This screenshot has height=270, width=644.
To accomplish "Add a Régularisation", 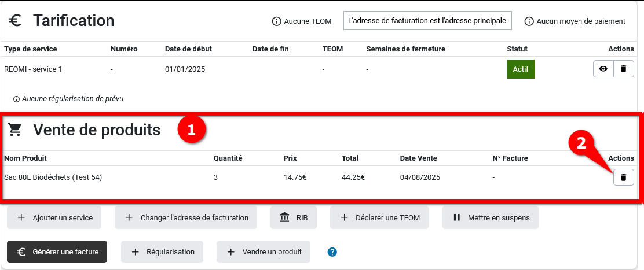I will coord(162,252).
